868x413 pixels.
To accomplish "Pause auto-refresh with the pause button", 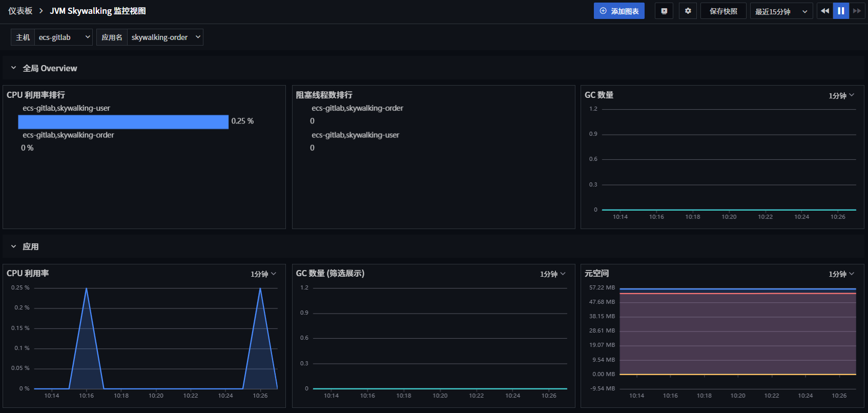I will tap(841, 11).
